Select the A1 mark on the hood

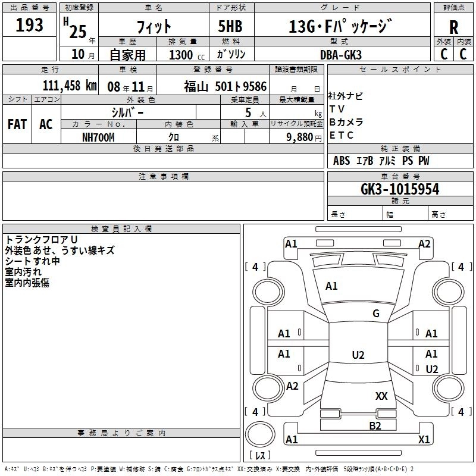coord(331,286)
